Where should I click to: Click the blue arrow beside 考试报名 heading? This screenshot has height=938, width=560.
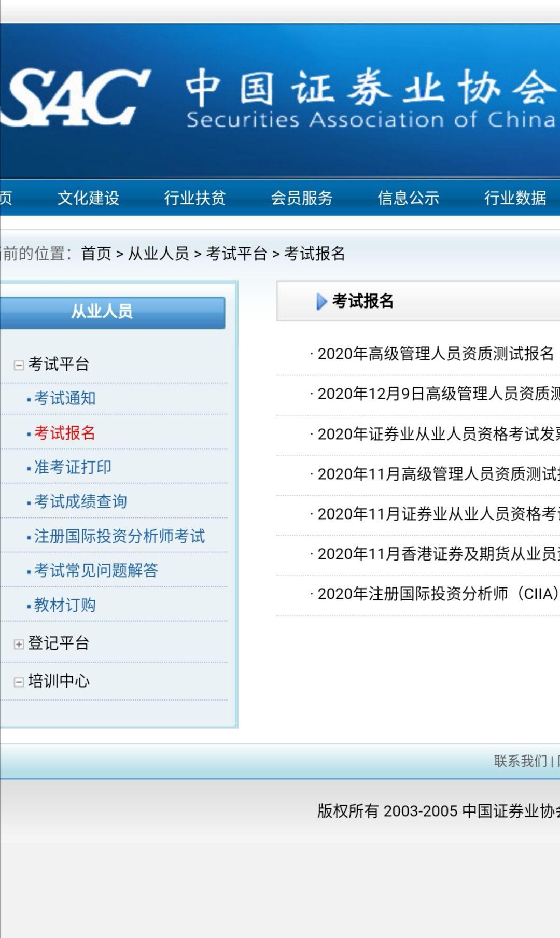click(x=321, y=302)
